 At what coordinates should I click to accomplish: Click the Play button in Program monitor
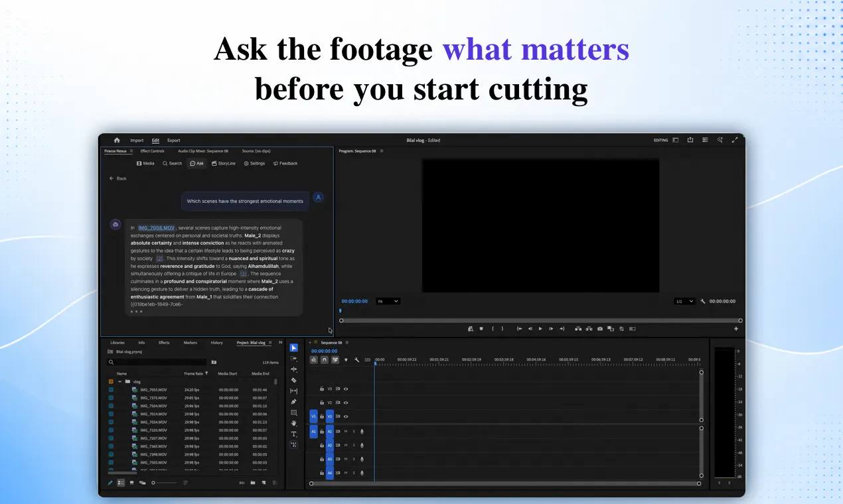(540, 328)
